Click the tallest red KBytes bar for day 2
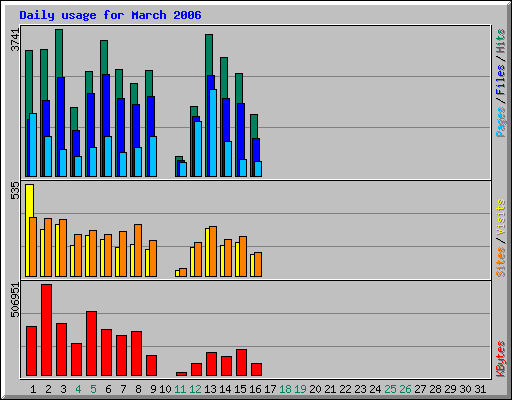512x400 pixels. [46, 330]
